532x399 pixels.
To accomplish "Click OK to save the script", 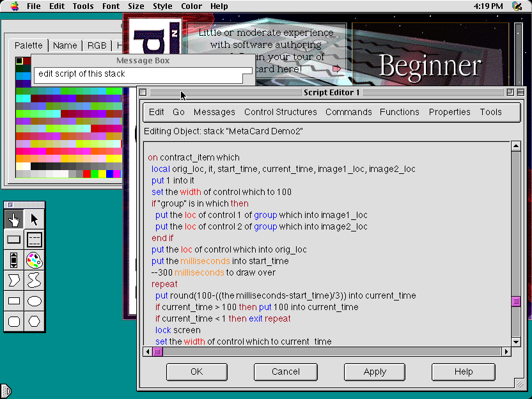I will (x=197, y=372).
